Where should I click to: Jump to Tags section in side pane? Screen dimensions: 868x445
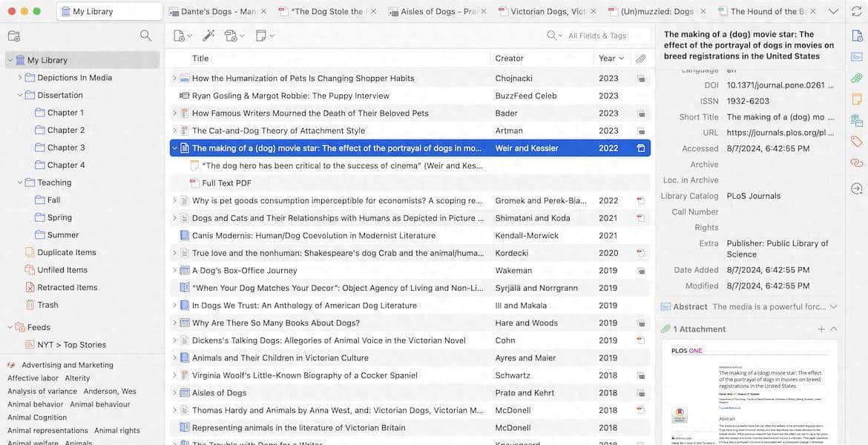[856, 141]
